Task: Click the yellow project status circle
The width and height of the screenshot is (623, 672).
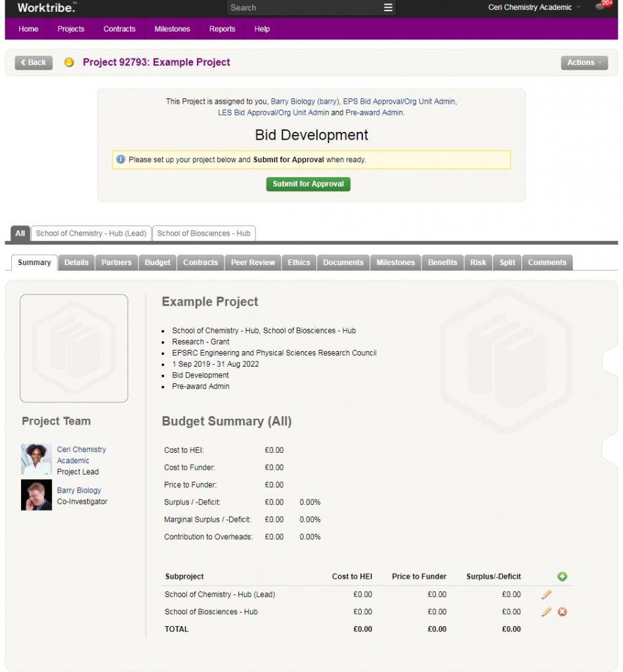Action: click(x=69, y=63)
